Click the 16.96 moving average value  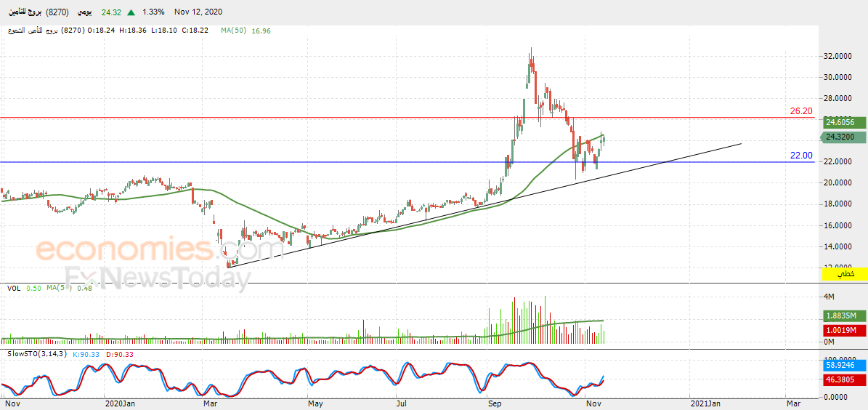(261, 31)
